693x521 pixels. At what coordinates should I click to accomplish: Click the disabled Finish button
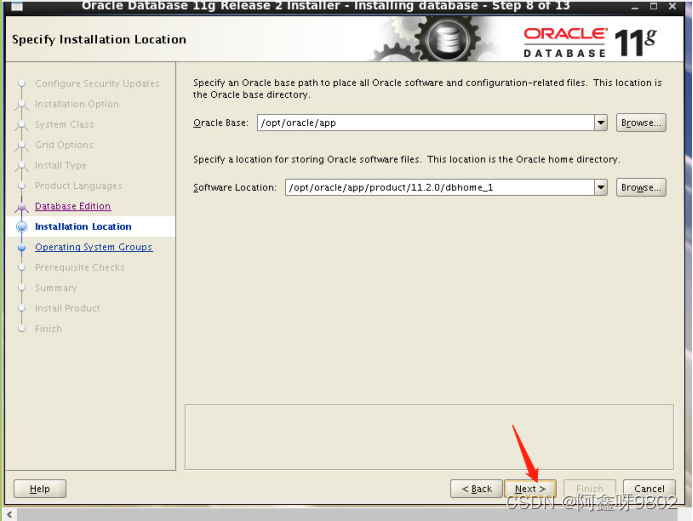point(589,488)
